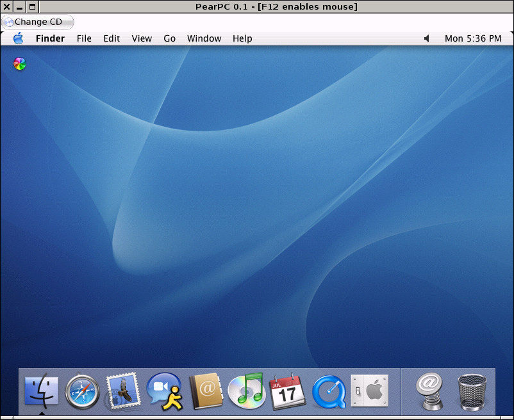This screenshot has height=420, width=514.
Task: Open the Trash in the Dock
Action: click(472, 391)
